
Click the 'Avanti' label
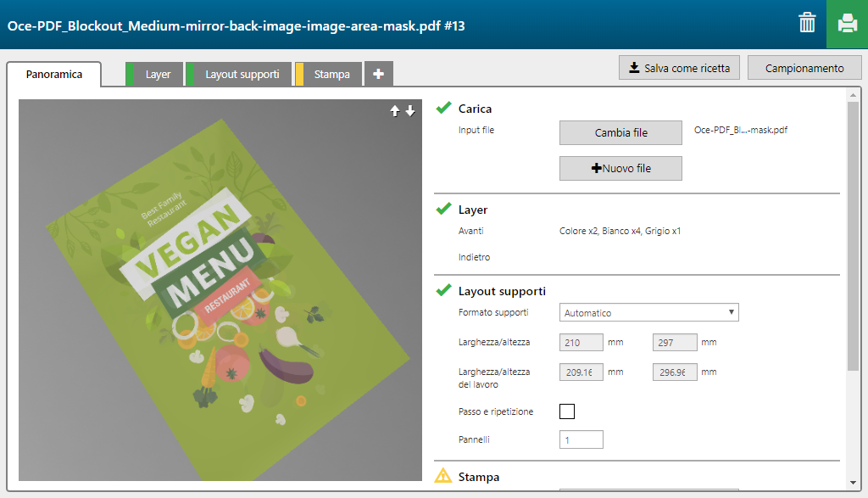point(471,231)
